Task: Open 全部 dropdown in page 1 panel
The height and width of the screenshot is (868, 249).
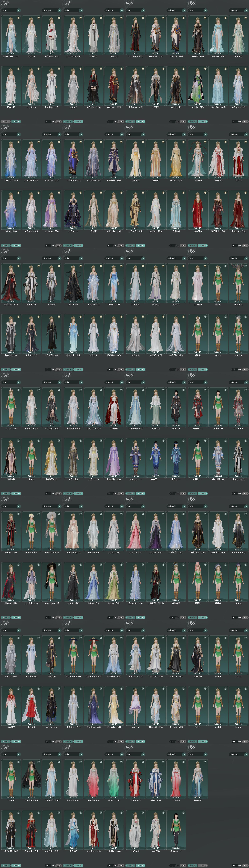Action: pos(11,10)
